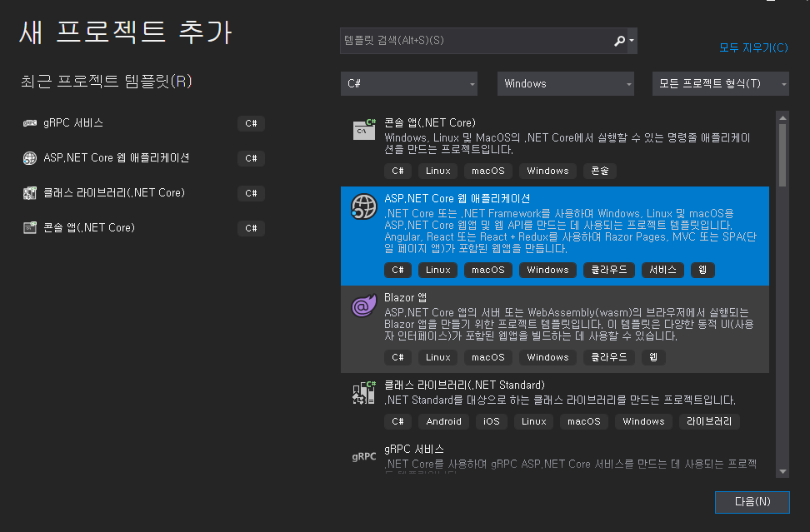Click the template list scrollbar down arrow
The width and height of the screenshot is (810, 532).
pyautogui.click(x=782, y=471)
